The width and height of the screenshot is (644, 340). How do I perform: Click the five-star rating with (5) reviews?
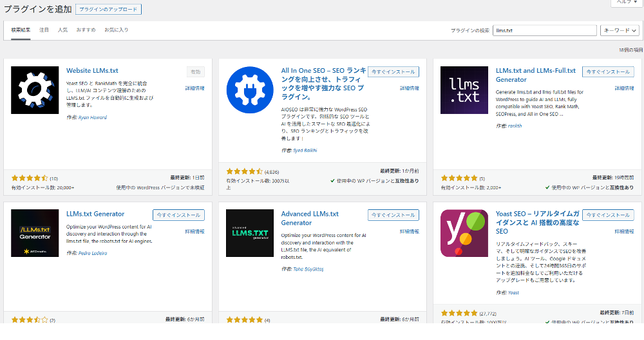459,178
